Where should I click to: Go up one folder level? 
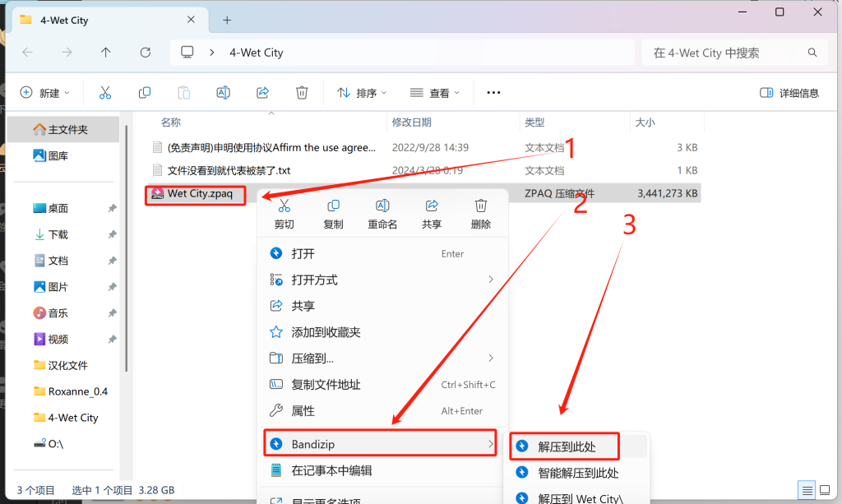click(105, 53)
